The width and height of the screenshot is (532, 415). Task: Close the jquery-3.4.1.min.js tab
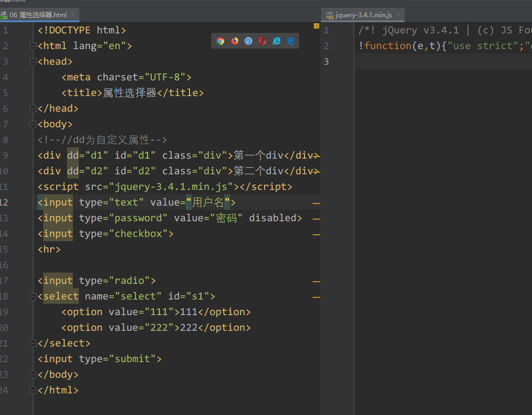(x=398, y=15)
